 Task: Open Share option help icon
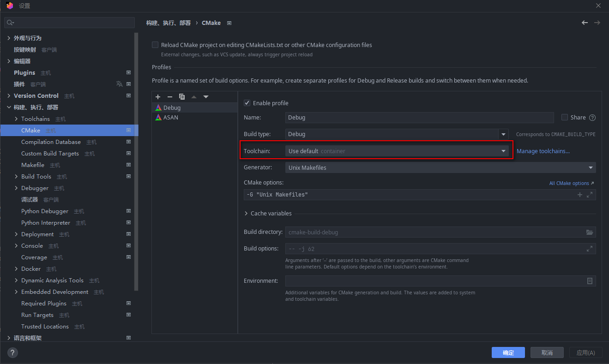[x=592, y=118]
